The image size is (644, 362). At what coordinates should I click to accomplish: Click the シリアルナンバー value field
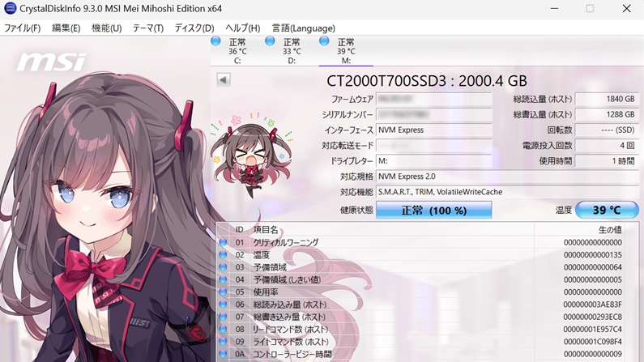click(x=433, y=114)
